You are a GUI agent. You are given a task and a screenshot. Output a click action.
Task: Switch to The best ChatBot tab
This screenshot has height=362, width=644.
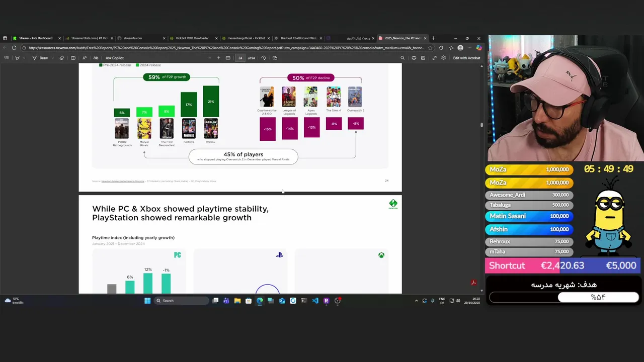298,38
